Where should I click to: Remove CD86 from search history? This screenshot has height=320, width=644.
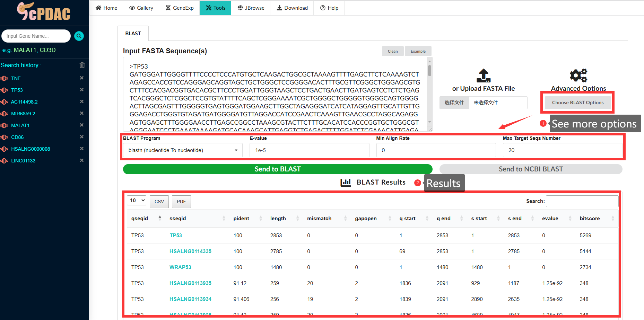tap(82, 137)
